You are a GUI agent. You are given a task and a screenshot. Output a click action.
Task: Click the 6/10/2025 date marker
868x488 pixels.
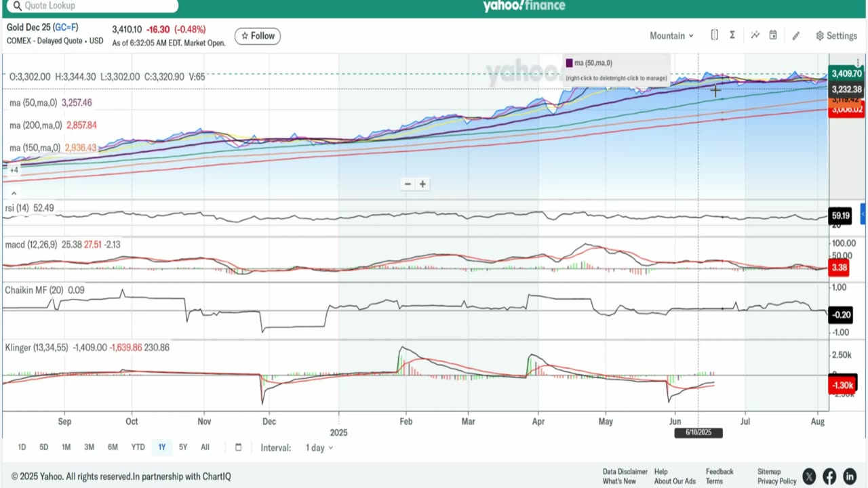tap(698, 432)
